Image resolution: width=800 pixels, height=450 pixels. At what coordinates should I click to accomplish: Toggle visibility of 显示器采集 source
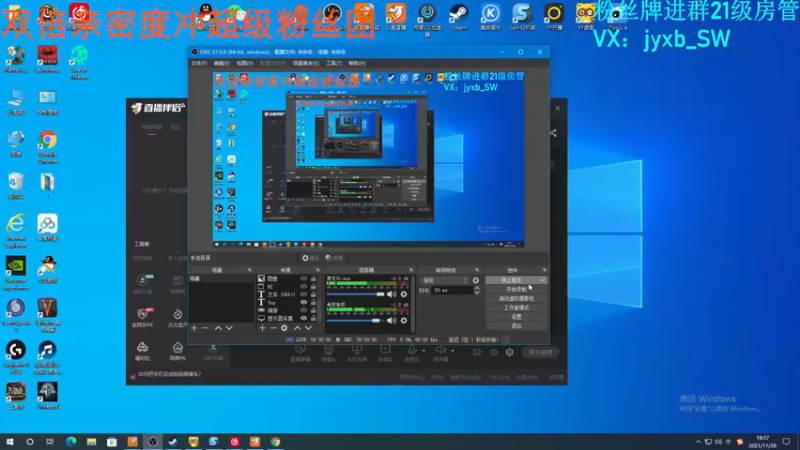point(304,318)
